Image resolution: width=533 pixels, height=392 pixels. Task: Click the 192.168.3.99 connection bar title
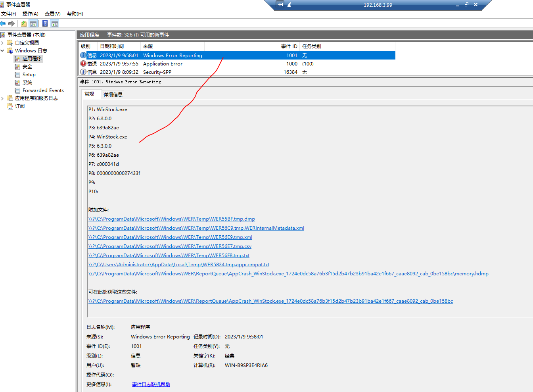[x=378, y=5]
